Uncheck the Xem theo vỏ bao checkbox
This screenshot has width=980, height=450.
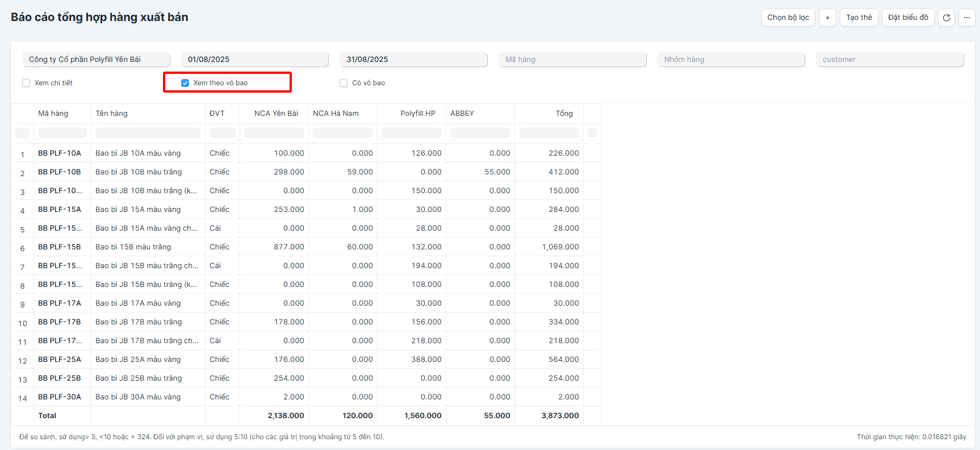point(185,83)
